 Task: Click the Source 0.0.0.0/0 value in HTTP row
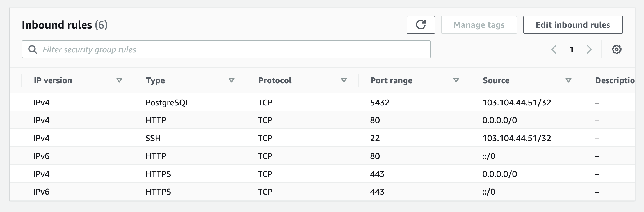(x=500, y=120)
